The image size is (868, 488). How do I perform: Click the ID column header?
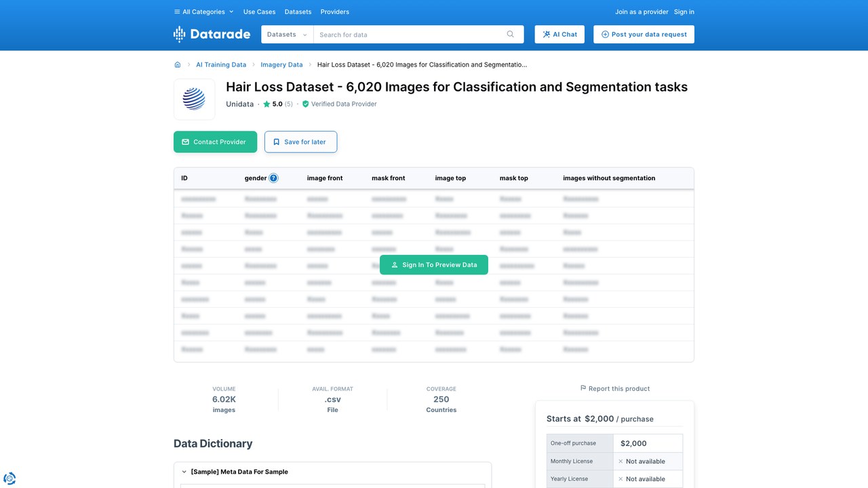(184, 178)
